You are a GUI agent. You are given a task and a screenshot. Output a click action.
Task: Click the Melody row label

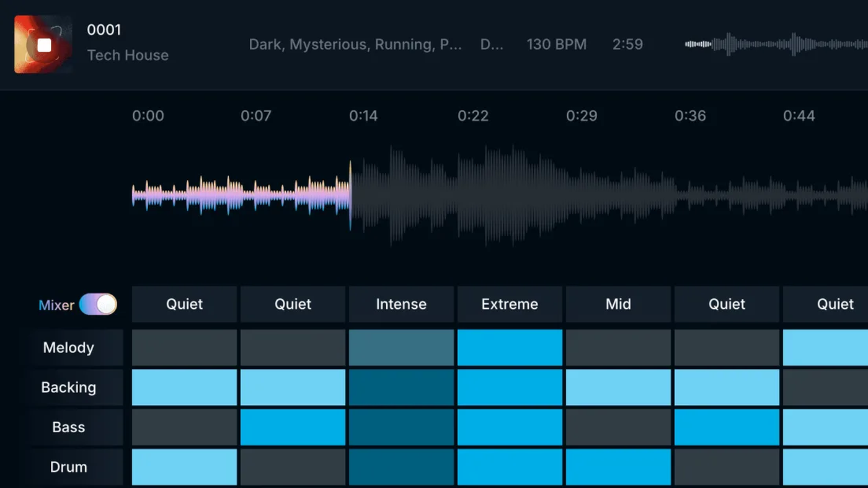(x=68, y=348)
